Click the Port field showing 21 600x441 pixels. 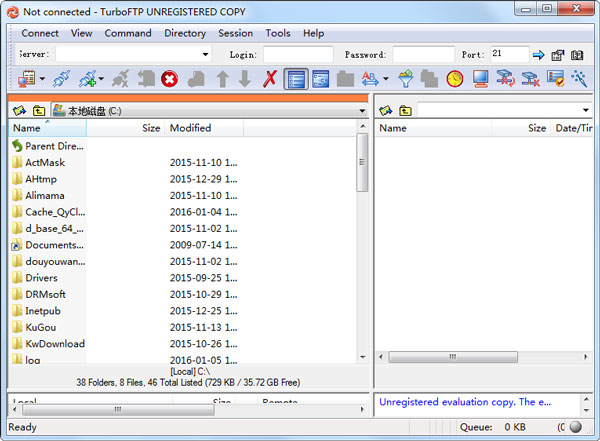click(x=510, y=54)
